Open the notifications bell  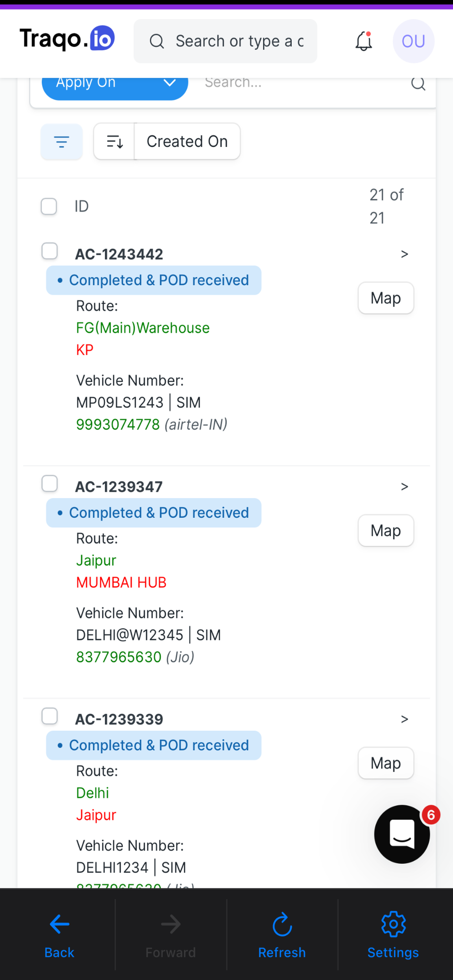[364, 41]
